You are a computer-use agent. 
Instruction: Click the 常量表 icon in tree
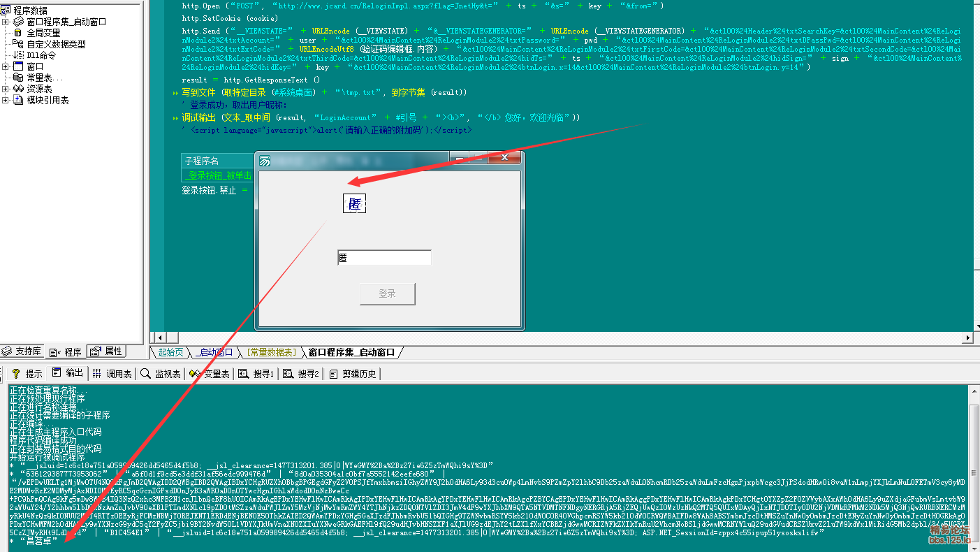coord(17,78)
